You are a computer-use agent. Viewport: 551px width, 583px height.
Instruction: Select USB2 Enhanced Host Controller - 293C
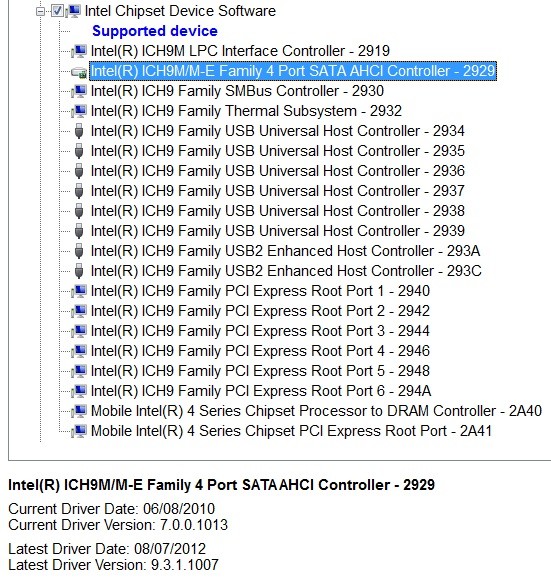(x=286, y=271)
